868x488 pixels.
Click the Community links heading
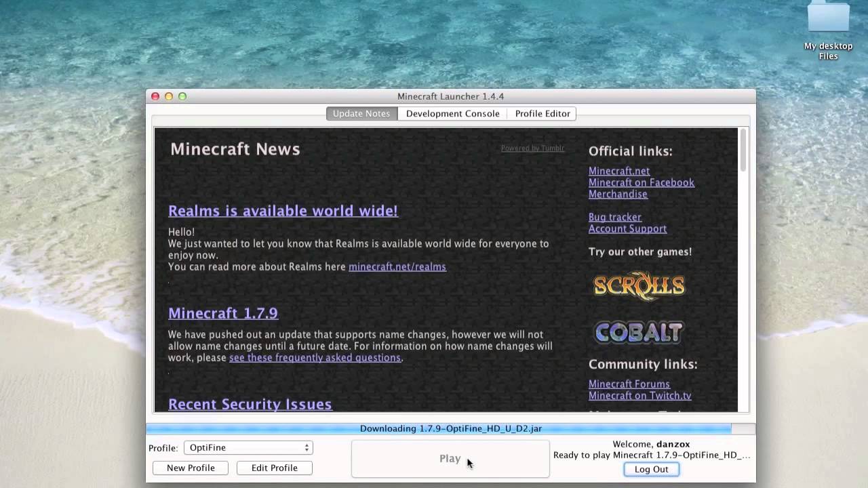click(643, 364)
